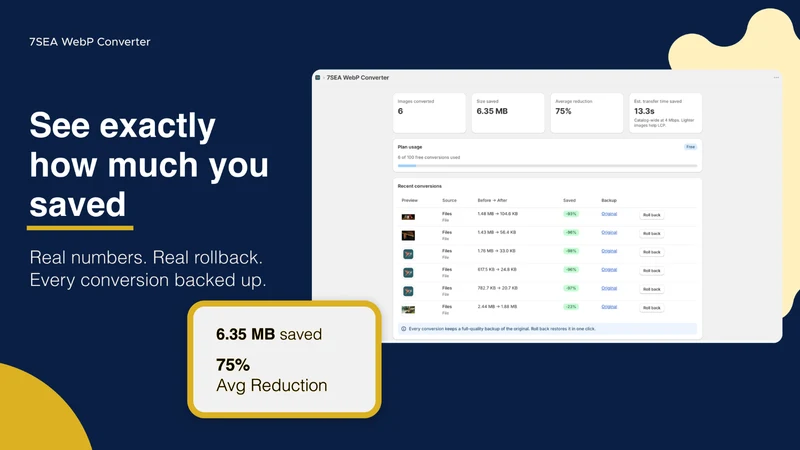Image resolution: width=800 pixels, height=450 pixels.
Task: Click the 7SEA WebP Converter title in window header
Action: (x=358, y=78)
